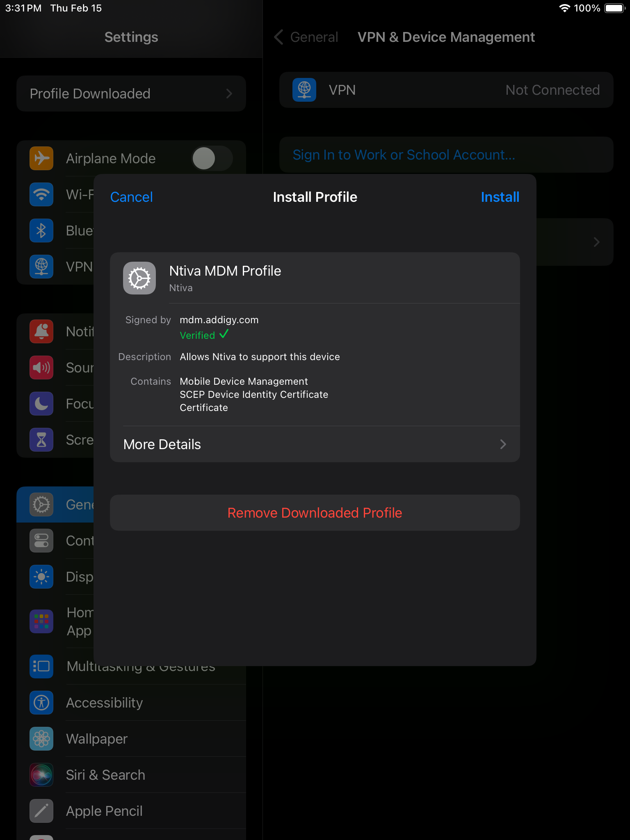Tap mdm.addigy.com signer text
630x840 pixels.
coord(219,320)
